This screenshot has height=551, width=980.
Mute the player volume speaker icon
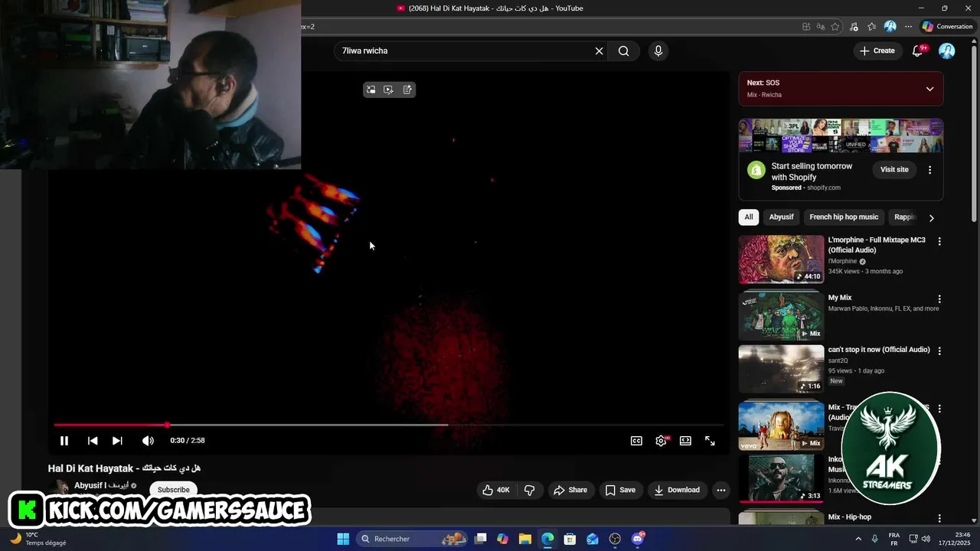coord(148,441)
